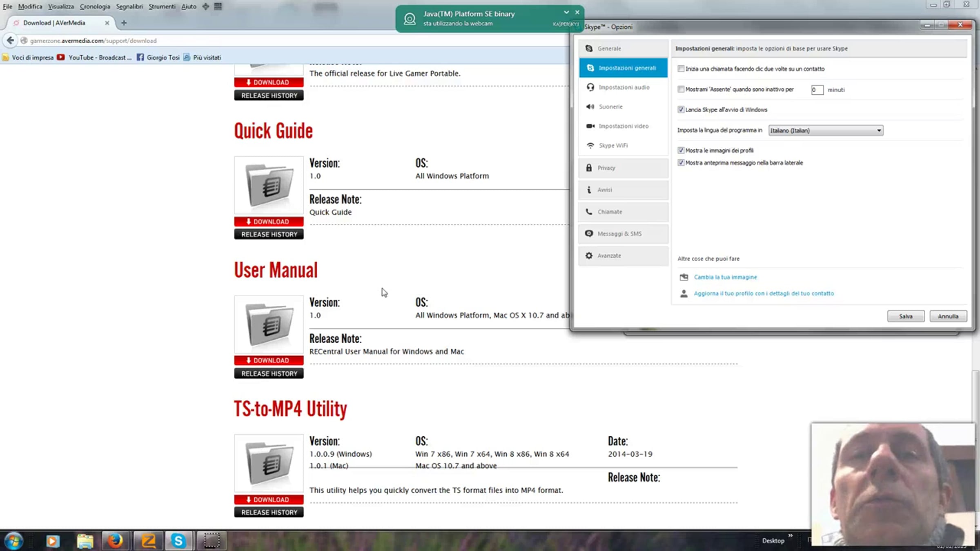Close the Download | AVerMedia tab

click(107, 23)
